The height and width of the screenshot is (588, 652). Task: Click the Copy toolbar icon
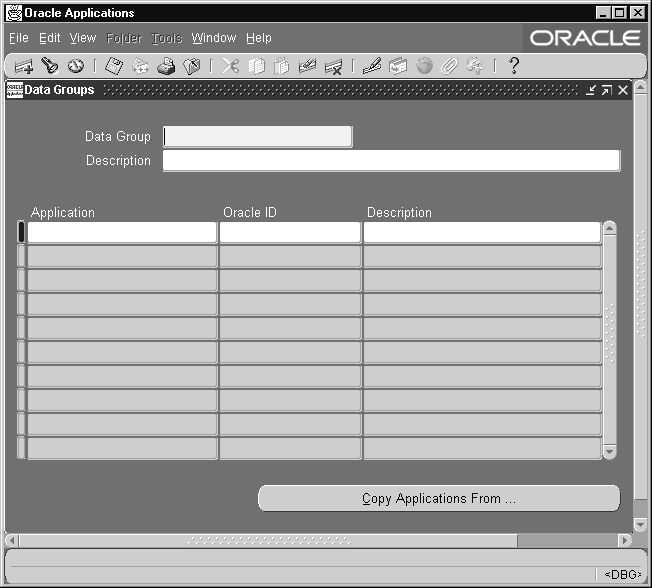pyautogui.click(x=256, y=66)
